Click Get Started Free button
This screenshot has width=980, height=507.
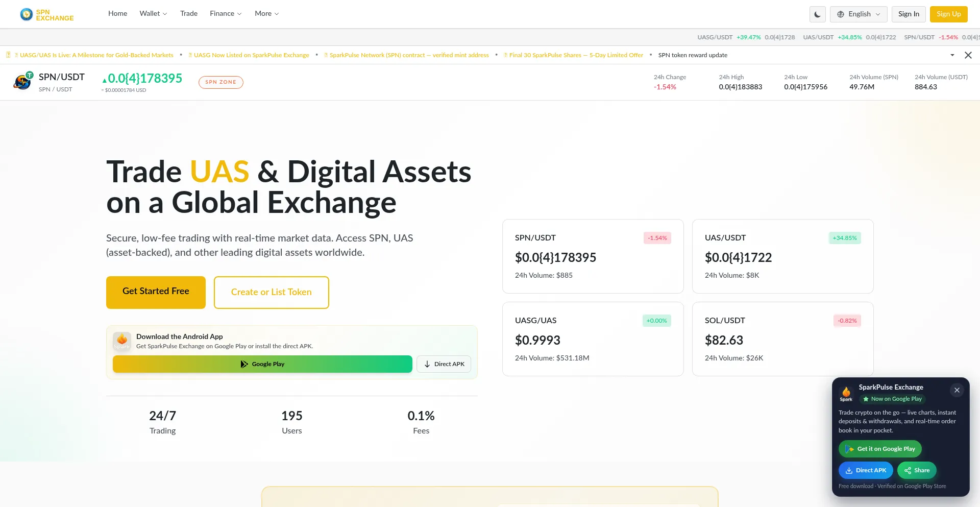coord(156,292)
